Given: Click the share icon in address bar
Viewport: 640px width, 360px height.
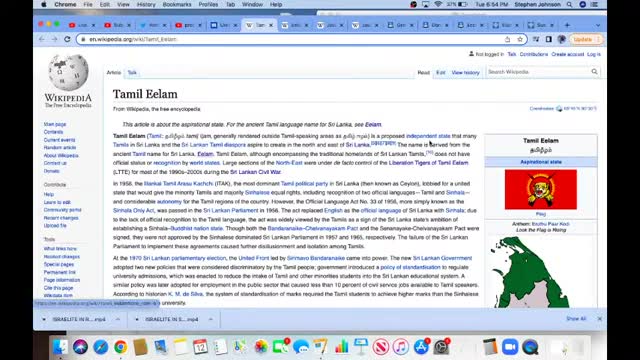Looking at the screenshot, I should 507,39.
